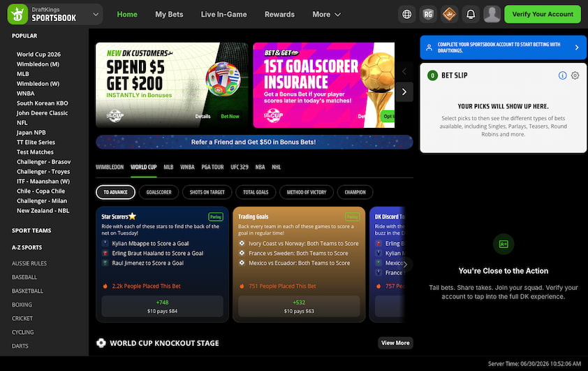588x371 pixels.
Task: Click the flame icon beside 751 People Placed This Bet
Action: click(242, 286)
